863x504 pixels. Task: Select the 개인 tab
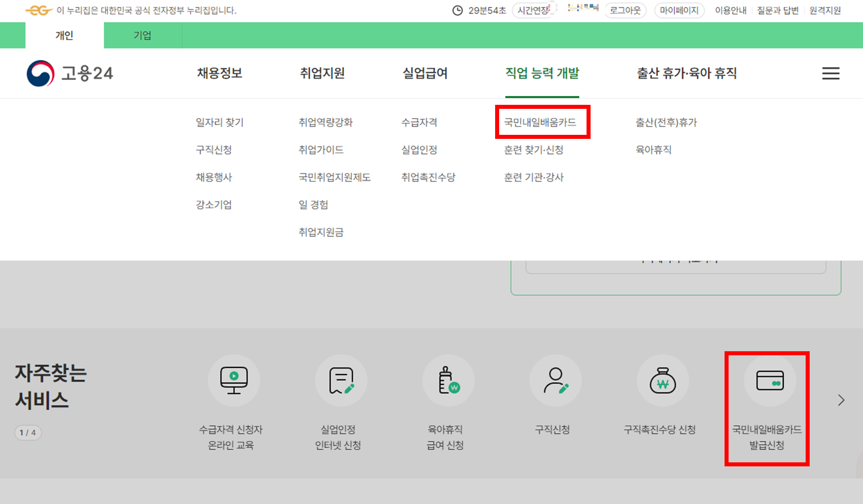[x=64, y=35]
